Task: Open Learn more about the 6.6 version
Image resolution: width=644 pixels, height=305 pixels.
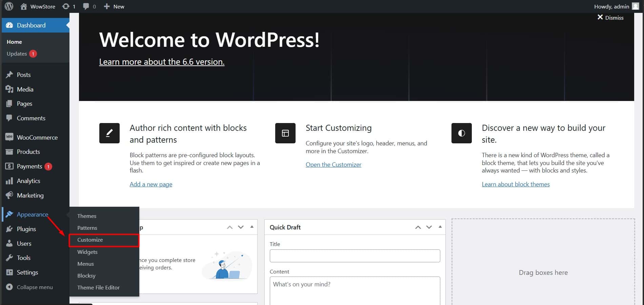Action: click(x=162, y=62)
